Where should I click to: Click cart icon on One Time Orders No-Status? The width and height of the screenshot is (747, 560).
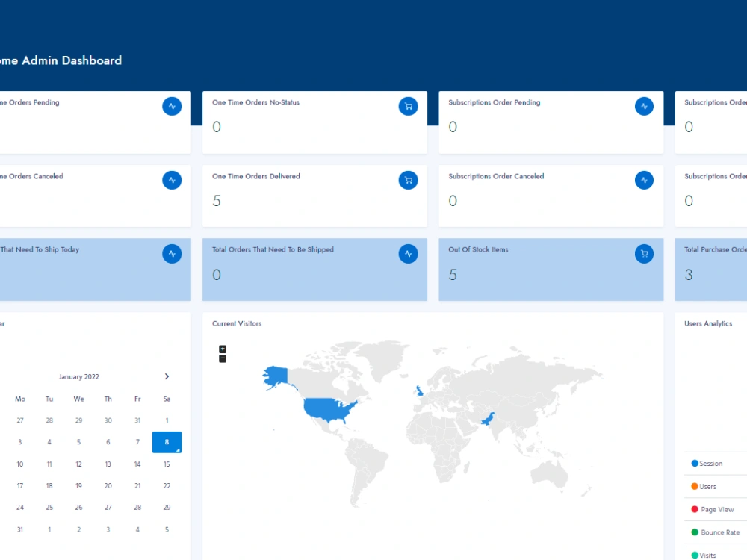coord(409,106)
